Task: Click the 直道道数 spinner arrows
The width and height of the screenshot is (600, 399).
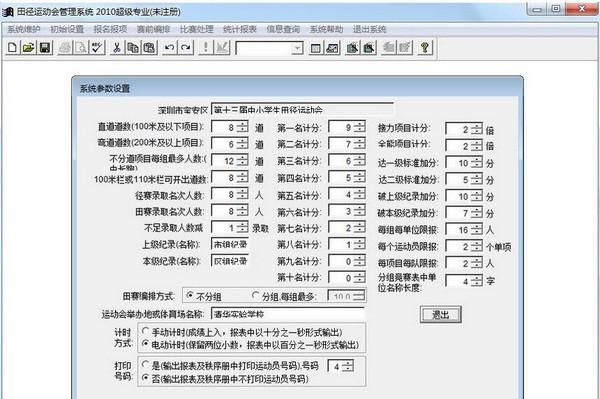Action: (x=242, y=127)
